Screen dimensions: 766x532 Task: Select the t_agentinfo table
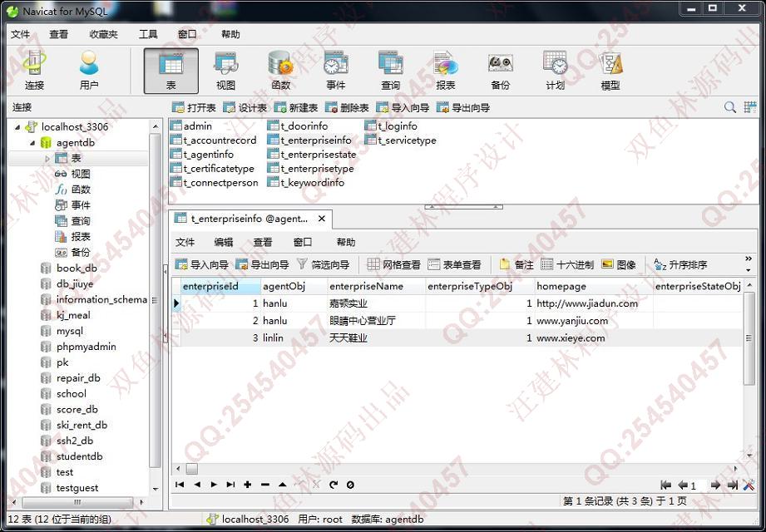click(x=202, y=155)
